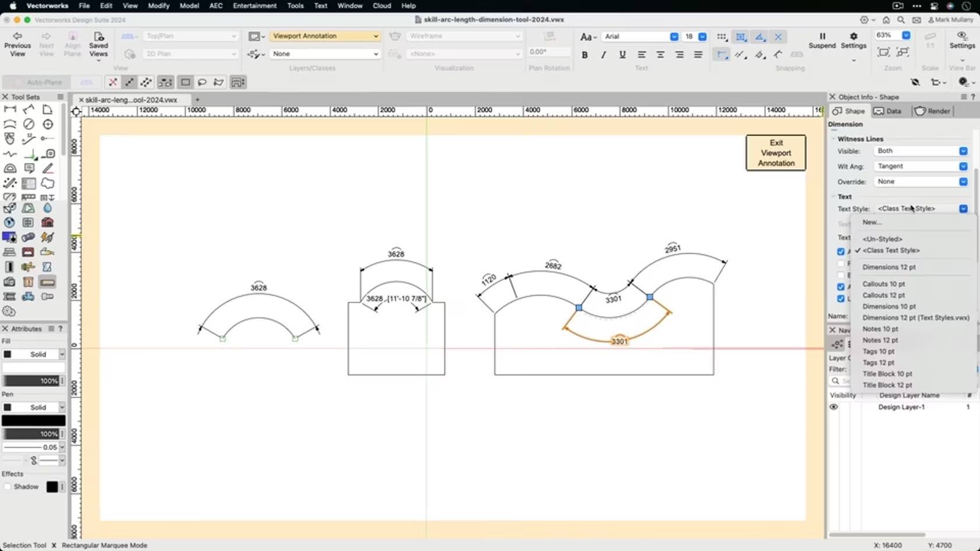The width and height of the screenshot is (980, 551).
Task: Choose Title Block 10 pt text style
Action: click(887, 374)
